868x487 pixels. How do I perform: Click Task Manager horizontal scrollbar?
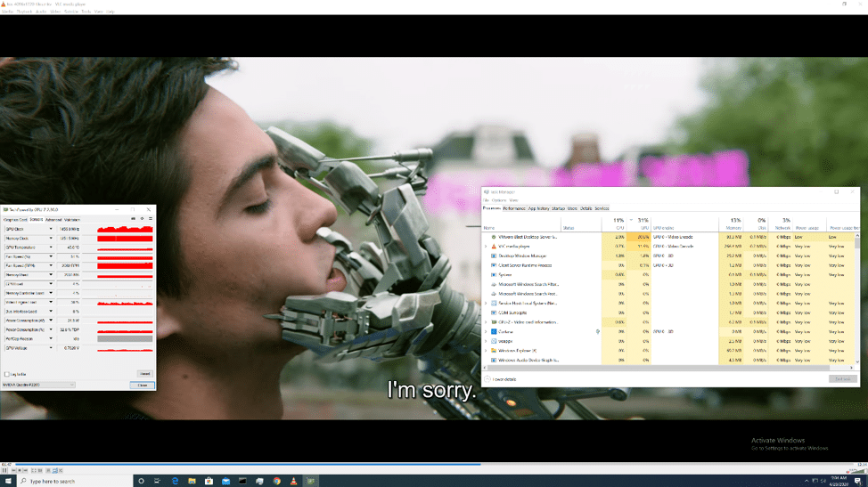[659, 368]
